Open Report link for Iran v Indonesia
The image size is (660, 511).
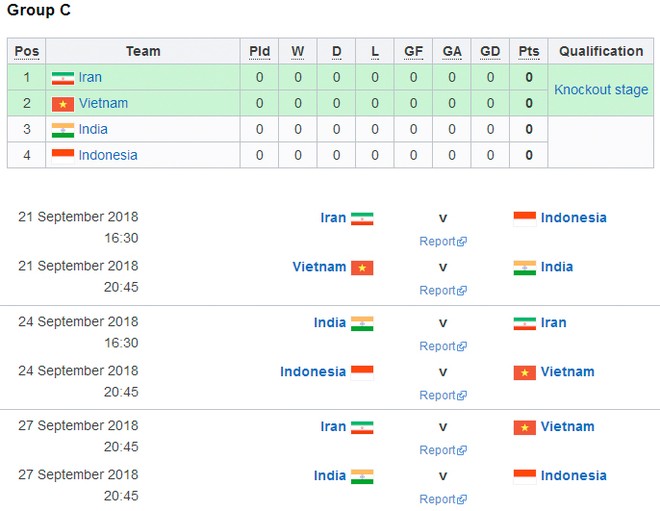(x=443, y=241)
